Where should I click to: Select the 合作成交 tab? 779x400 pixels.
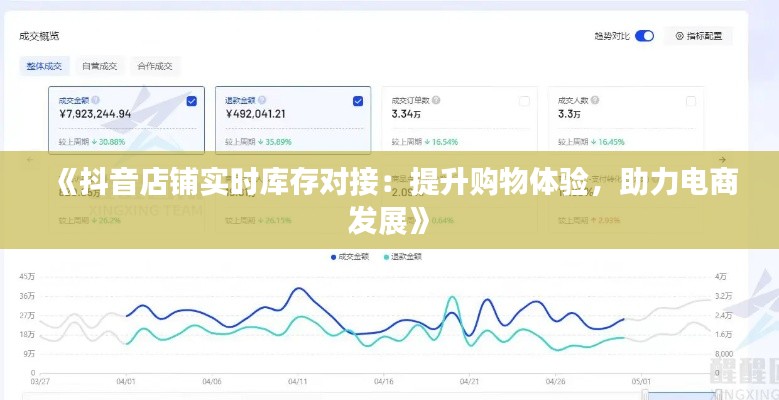(155, 66)
